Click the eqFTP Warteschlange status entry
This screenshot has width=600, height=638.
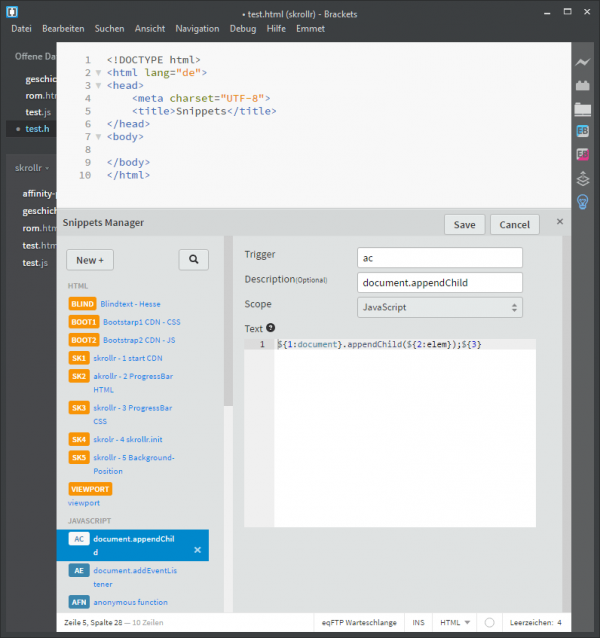coord(359,623)
